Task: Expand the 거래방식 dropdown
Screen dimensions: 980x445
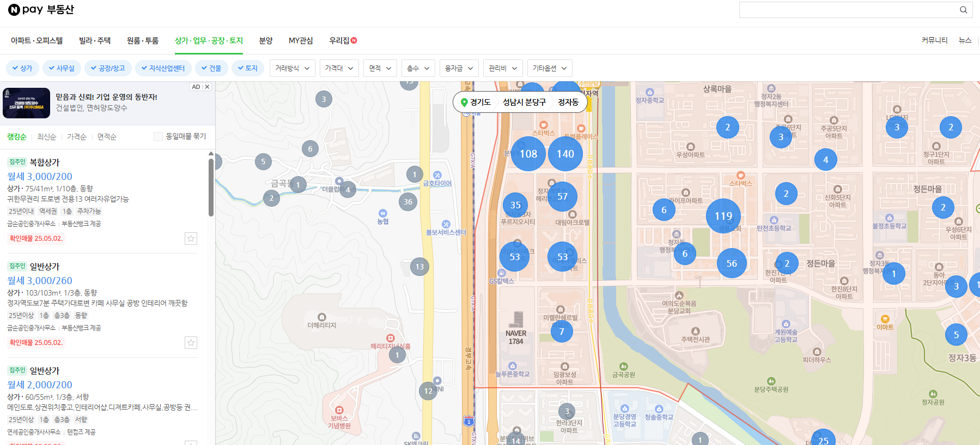Action: [x=293, y=68]
